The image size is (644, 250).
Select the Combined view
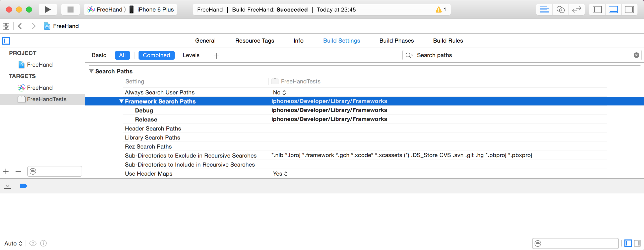pos(156,55)
